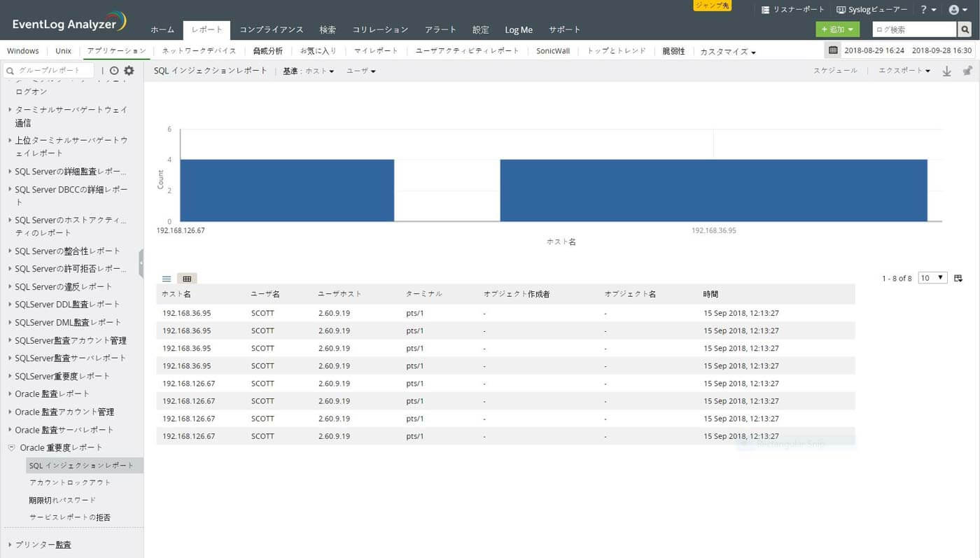The width and height of the screenshot is (980, 558).
Task: Pin this report with the pin icon
Action: (967, 71)
